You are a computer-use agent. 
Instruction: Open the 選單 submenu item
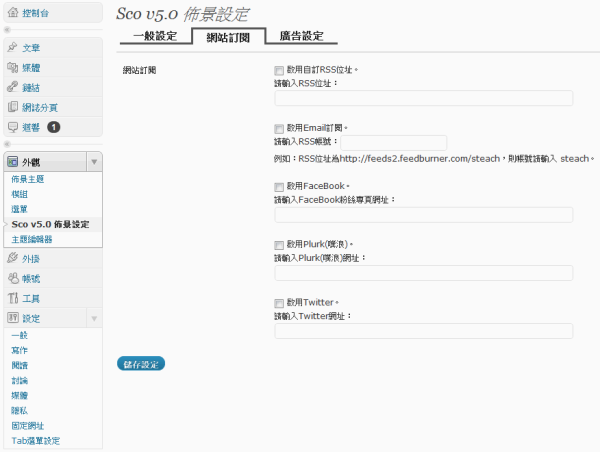tap(20, 209)
